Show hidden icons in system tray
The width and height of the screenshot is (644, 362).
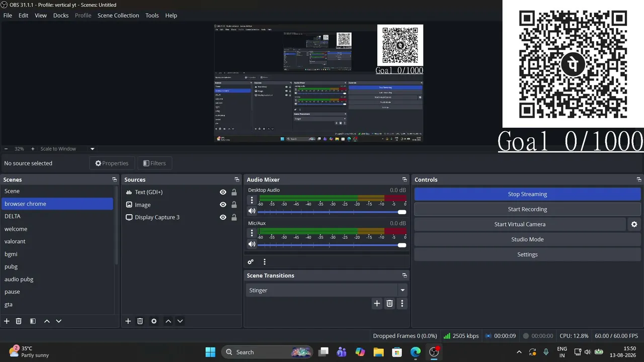pyautogui.click(x=519, y=352)
